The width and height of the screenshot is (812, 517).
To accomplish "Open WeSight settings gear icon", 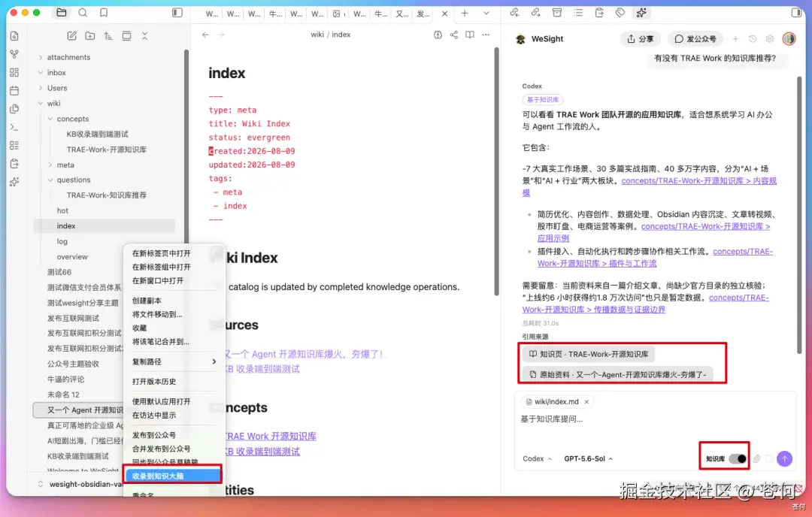I will [x=770, y=39].
